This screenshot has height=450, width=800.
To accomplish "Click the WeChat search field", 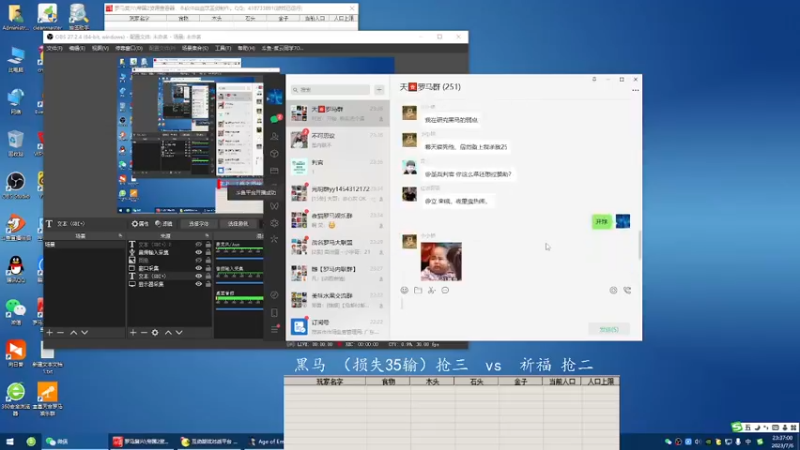I will click(x=331, y=90).
